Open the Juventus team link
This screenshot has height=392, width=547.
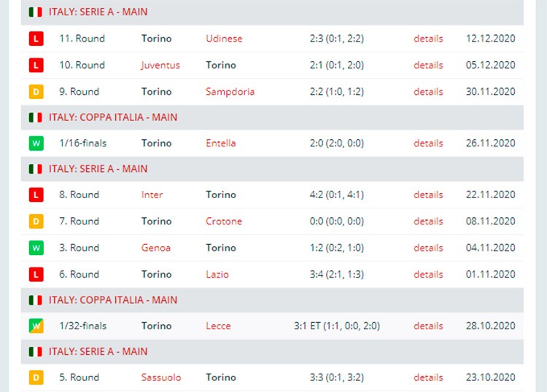[x=160, y=65]
